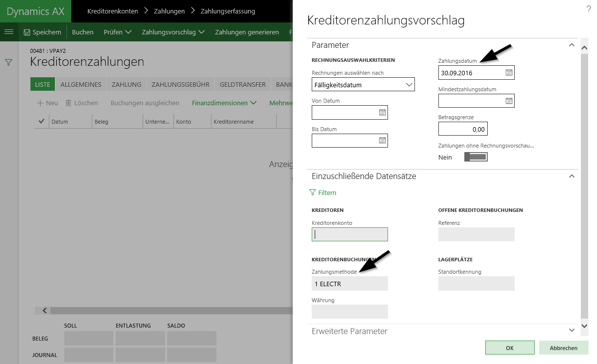Click the Filtern link
Image resolution: width=597 pixels, height=364 pixels.
point(323,192)
